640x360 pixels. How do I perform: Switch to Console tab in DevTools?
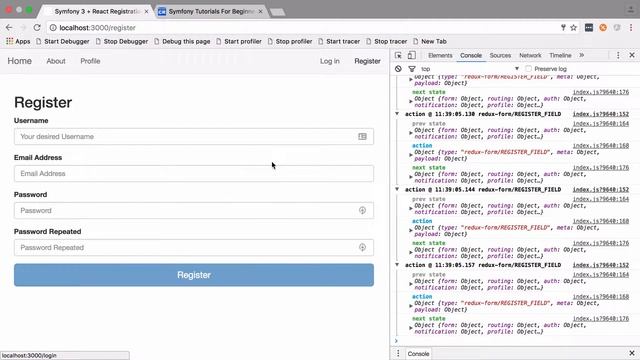pyautogui.click(x=471, y=55)
